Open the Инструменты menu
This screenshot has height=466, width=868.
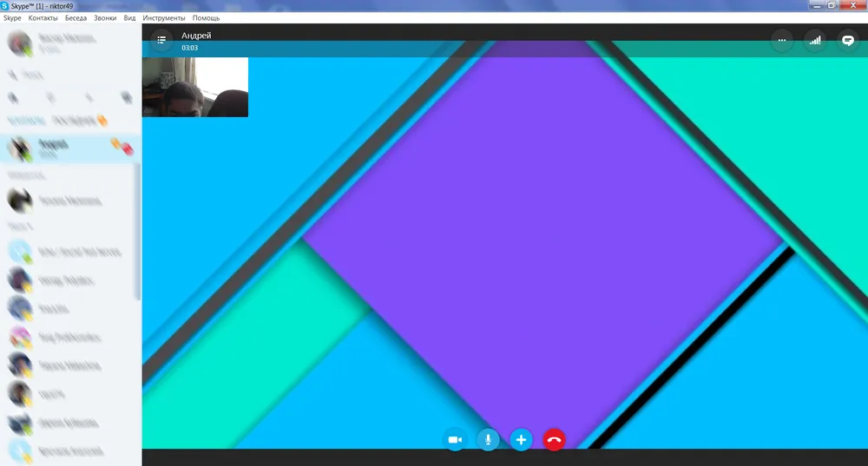coord(164,17)
